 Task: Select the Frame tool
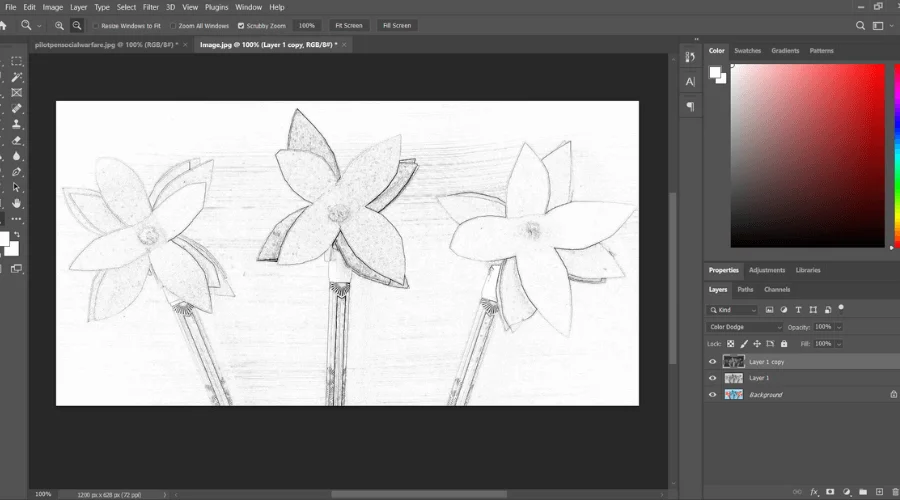(x=17, y=92)
